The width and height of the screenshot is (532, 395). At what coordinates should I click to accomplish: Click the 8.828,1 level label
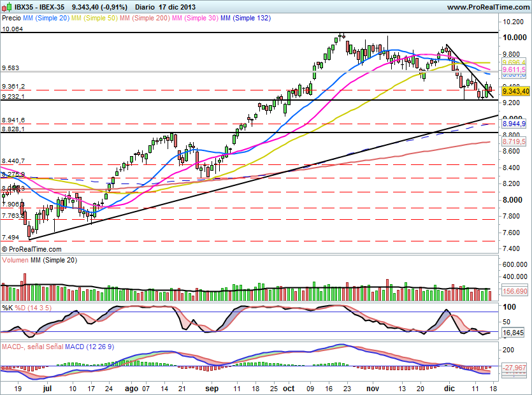(13, 129)
